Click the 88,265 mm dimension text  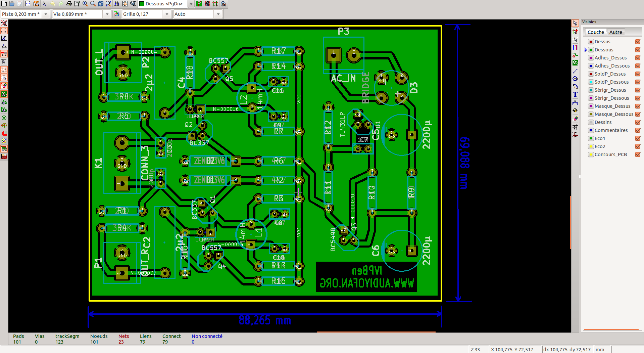click(265, 320)
